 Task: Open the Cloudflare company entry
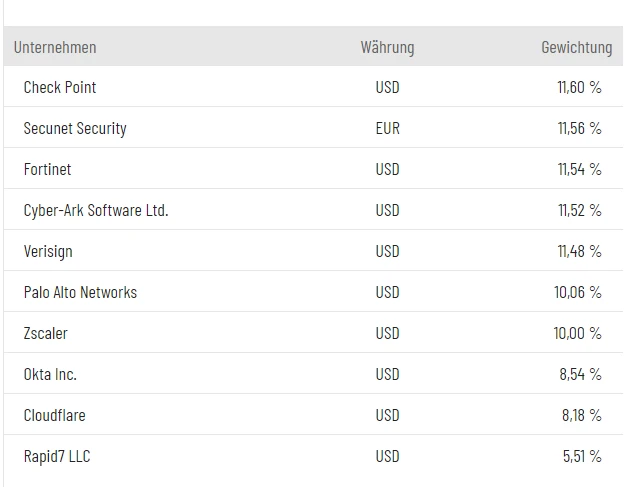pyautogui.click(x=54, y=416)
